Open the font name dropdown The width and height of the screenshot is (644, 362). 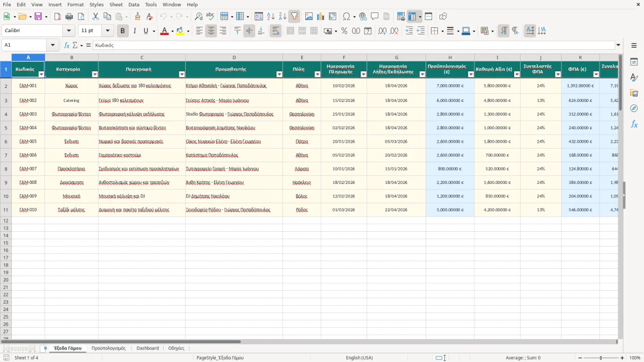69,31
